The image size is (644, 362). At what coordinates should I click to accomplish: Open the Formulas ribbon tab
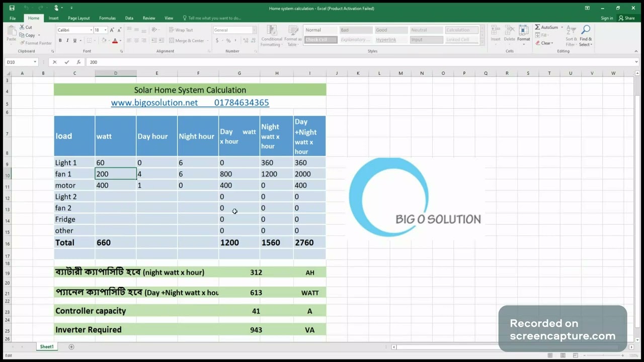coord(107,18)
